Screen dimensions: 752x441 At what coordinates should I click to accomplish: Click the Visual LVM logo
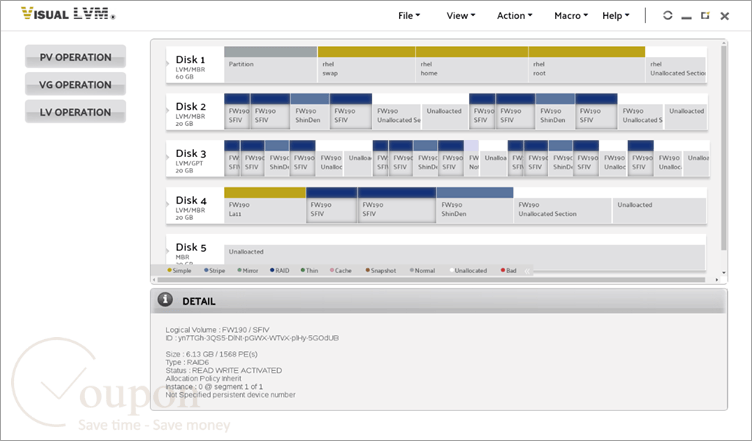[68, 13]
